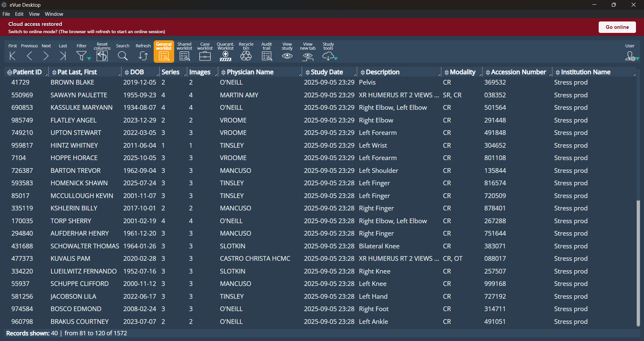Expand the Study tools dropdown

point(336,58)
